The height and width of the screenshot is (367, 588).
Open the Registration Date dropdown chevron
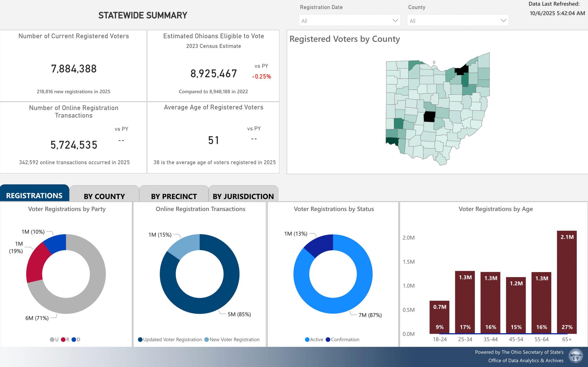[x=395, y=21]
